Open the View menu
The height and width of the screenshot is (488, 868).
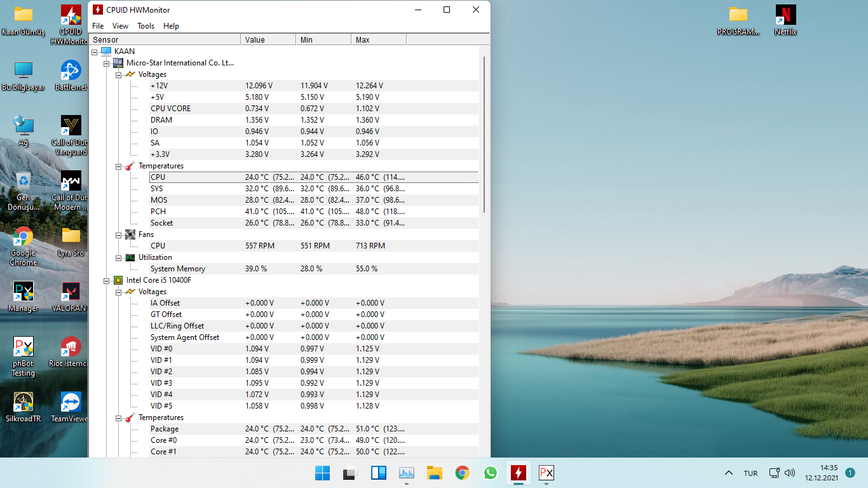[x=120, y=26]
